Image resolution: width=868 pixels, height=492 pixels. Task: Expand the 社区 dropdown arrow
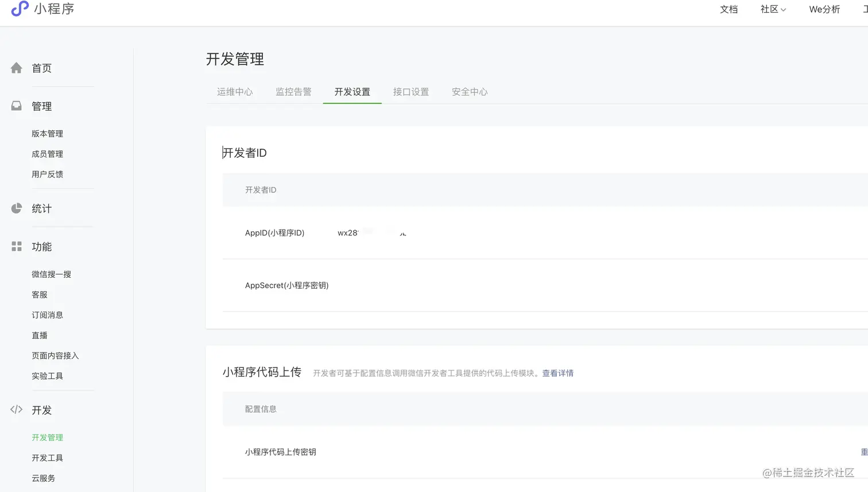(x=783, y=10)
